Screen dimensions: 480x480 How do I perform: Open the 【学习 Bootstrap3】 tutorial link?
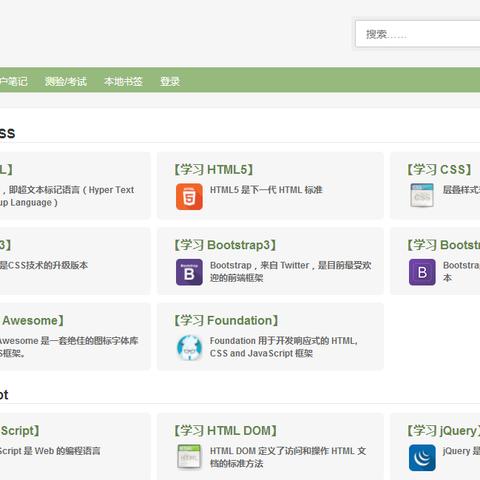(x=225, y=245)
